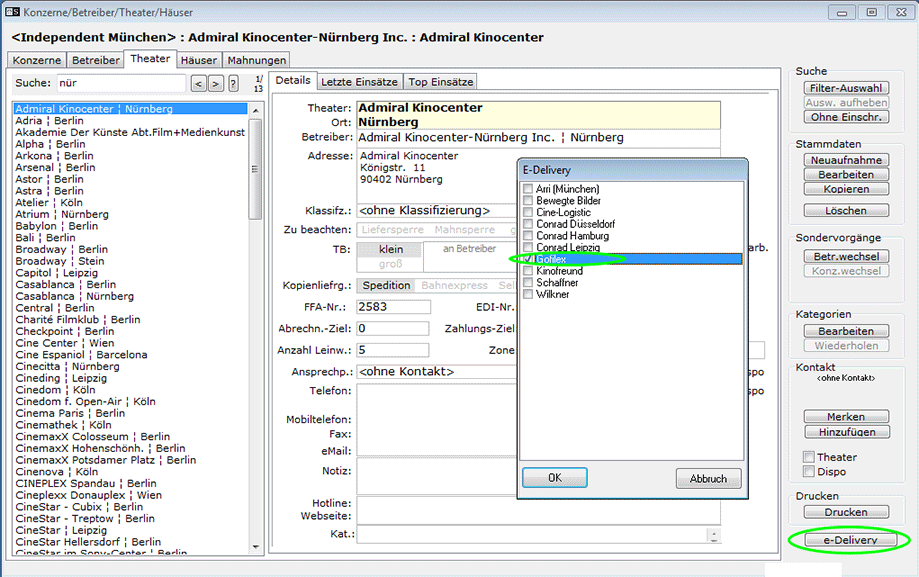
Task: Click into the Suche search field
Action: [120, 83]
